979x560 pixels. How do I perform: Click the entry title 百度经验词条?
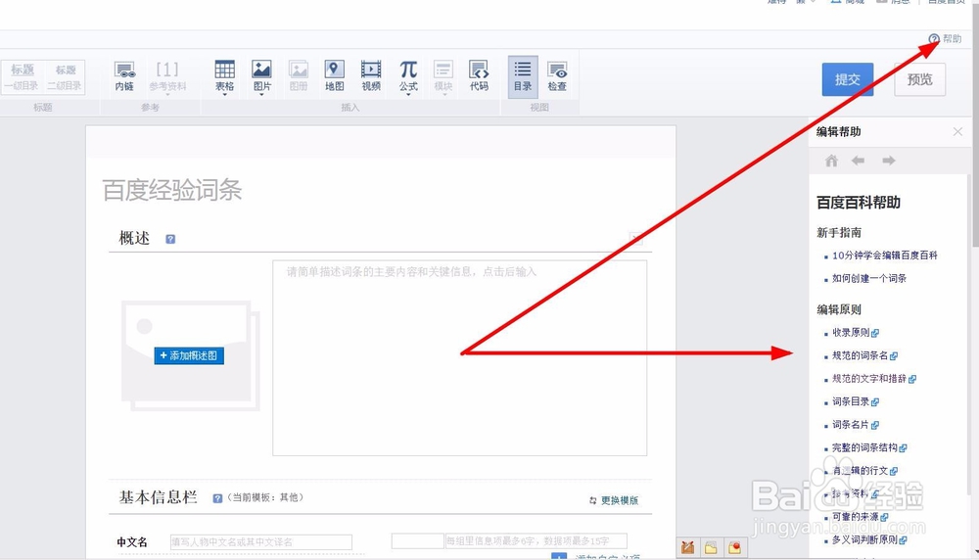click(172, 190)
